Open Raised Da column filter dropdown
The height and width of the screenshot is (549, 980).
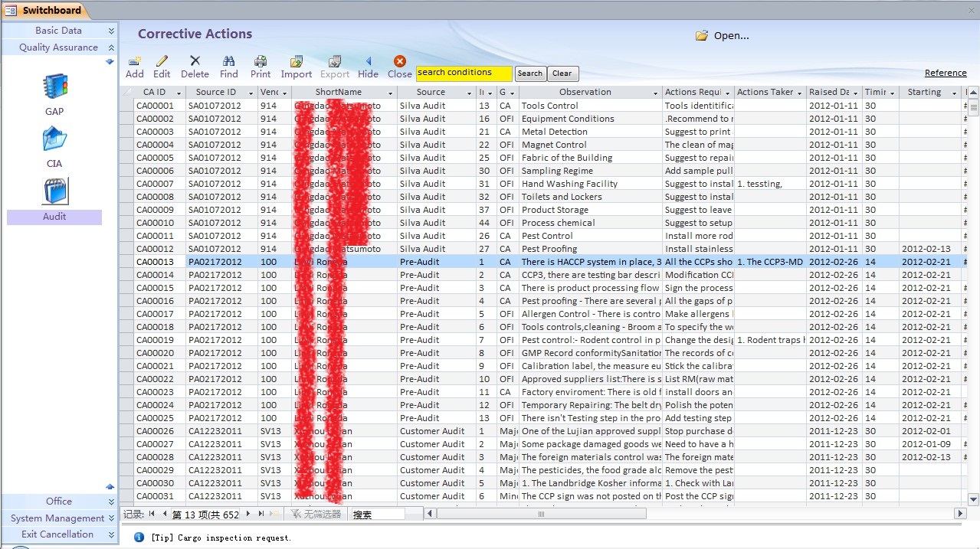[855, 93]
